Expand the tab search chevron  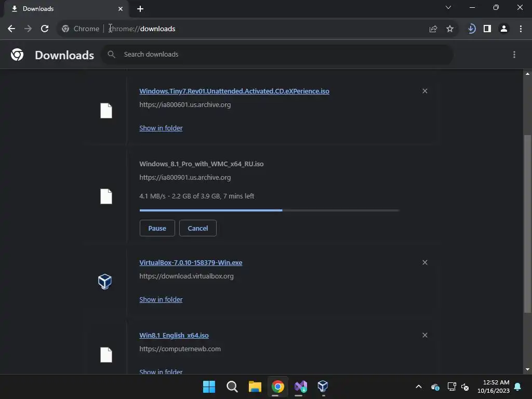tap(448, 7)
